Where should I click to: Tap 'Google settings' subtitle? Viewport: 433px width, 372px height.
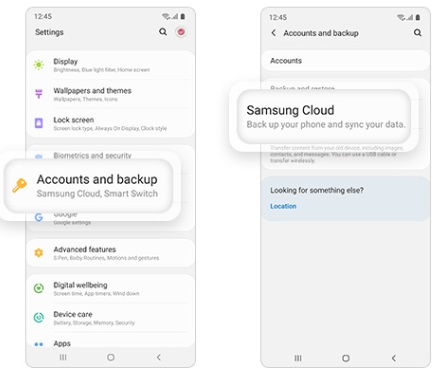click(x=72, y=222)
